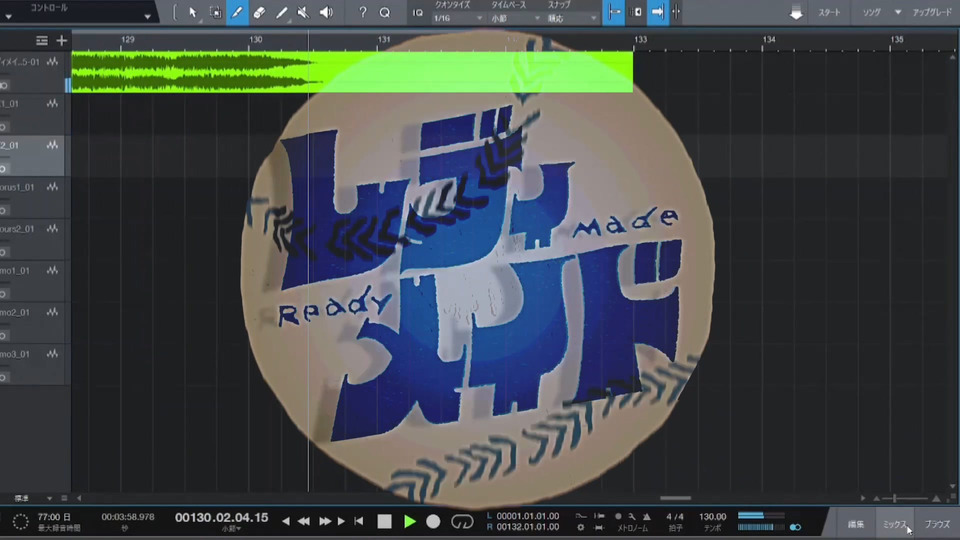The height and width of the screenshot is (540, 960).
Task: Click the stop button
Action: pos(384,522)
